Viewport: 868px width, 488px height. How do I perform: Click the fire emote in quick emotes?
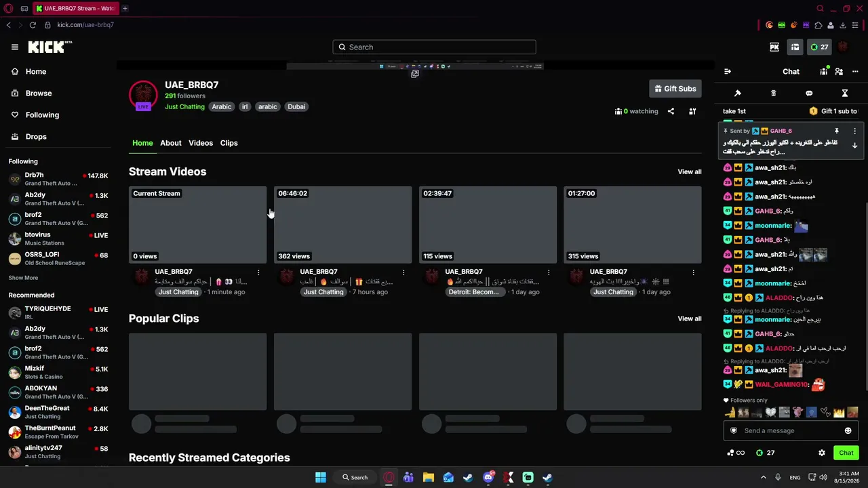pos(840,412)
